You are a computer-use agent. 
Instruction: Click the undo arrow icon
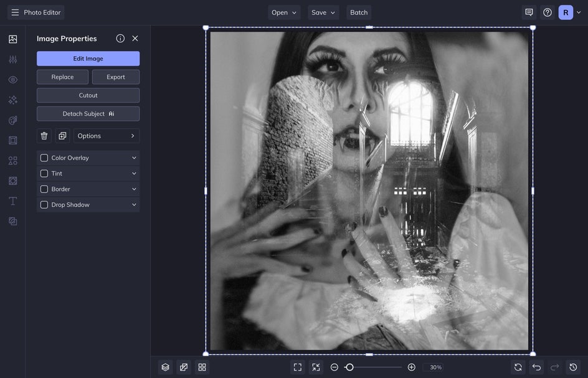click(536, 367)
